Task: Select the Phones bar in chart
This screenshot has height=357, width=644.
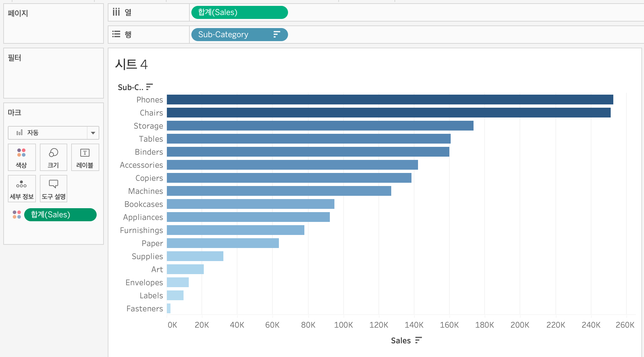Action: tap(390, 100)
